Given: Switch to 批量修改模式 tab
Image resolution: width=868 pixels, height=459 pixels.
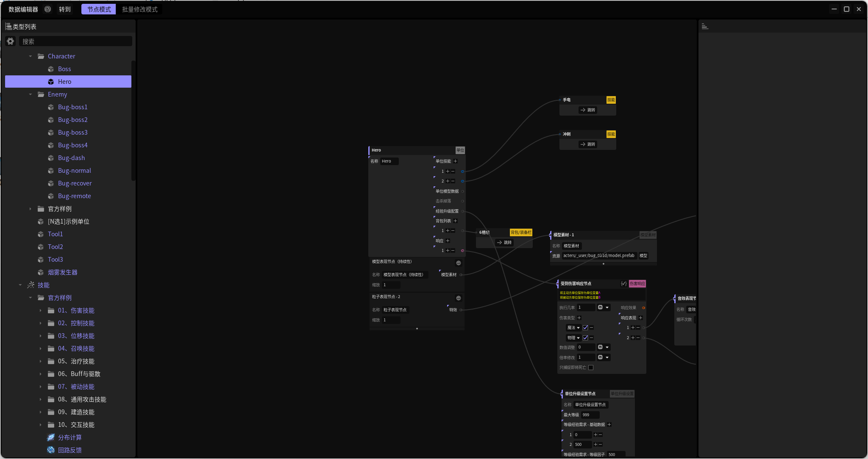Looking at the screenshot, I should tap(139, 9).
